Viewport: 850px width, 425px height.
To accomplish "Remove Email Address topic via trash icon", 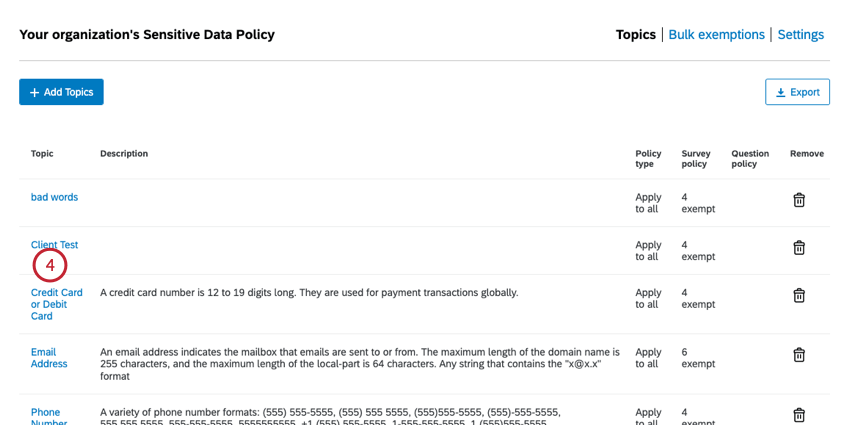I will pyautogui.click(x=799, y=355).
